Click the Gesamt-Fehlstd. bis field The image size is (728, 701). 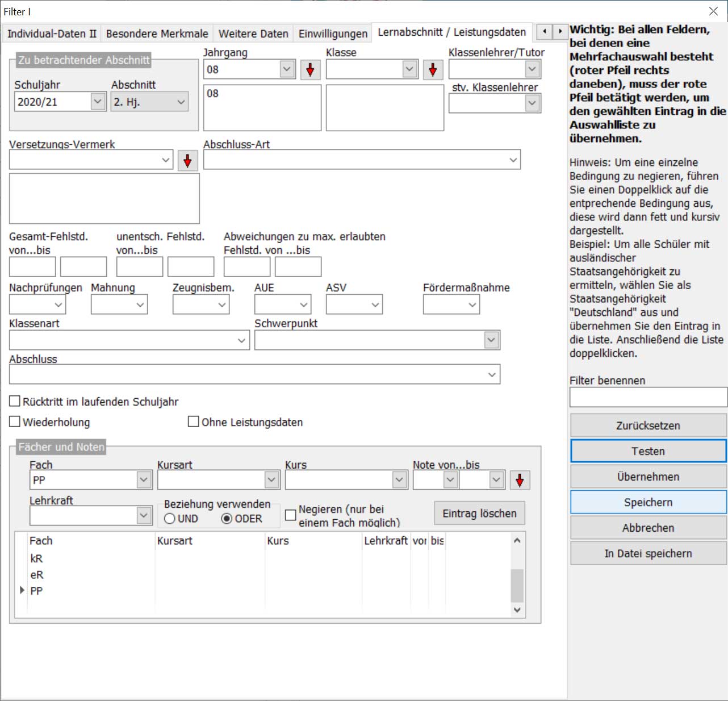pos(83,266)
